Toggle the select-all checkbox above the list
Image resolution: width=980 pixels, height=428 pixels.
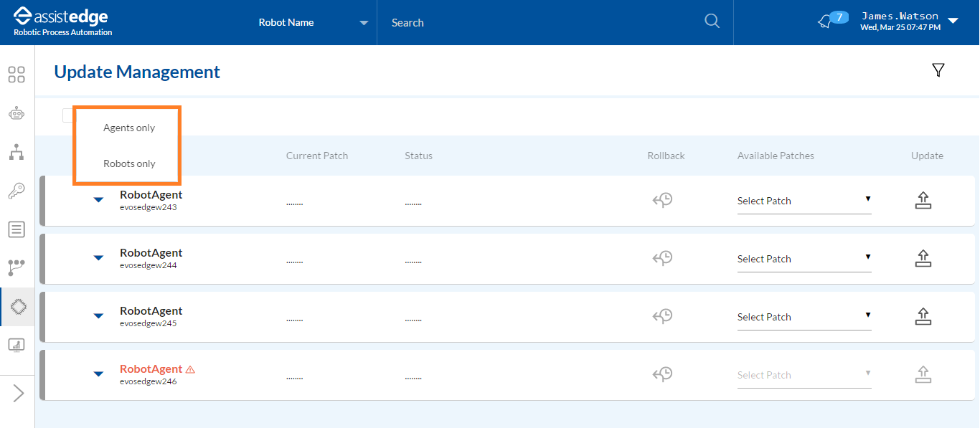click(67, 115)
